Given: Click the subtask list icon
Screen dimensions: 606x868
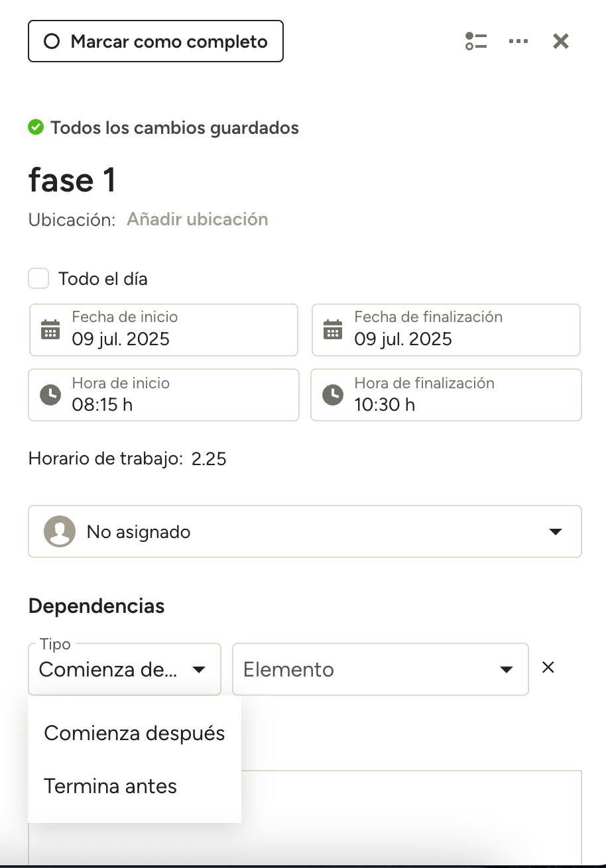Looking at the screenshot, I should click(x=476, y=41).
